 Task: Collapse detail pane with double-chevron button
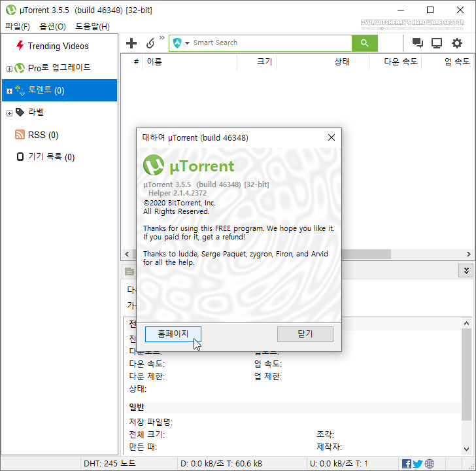(466, 271)
